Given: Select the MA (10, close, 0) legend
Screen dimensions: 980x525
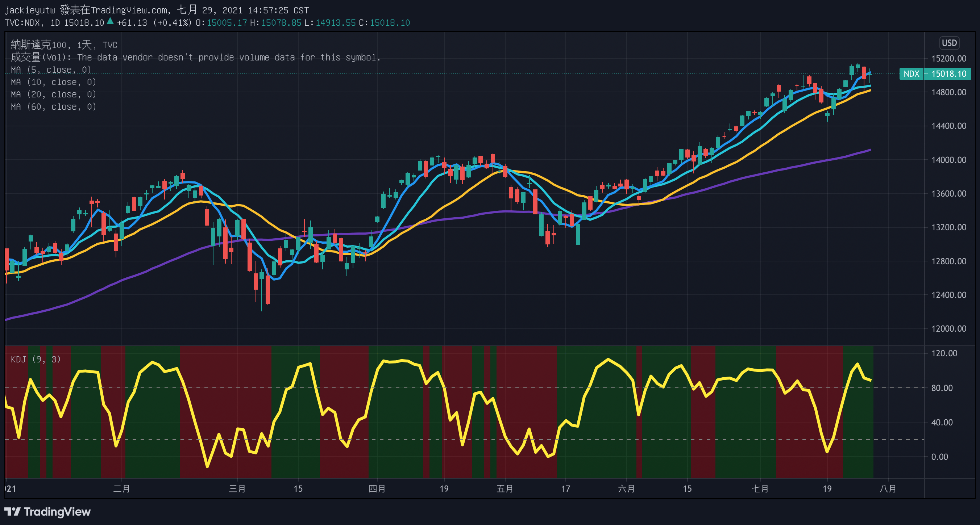Looking at the screenshot, I should click(x=53, y=82).
